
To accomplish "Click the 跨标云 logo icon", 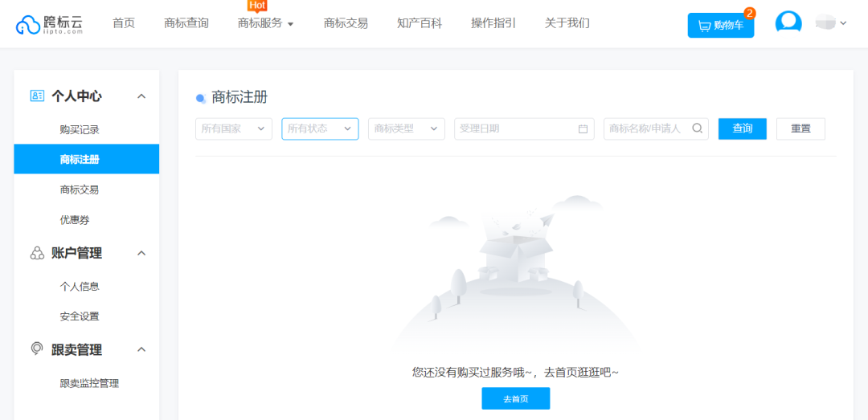I will (28, 25).
